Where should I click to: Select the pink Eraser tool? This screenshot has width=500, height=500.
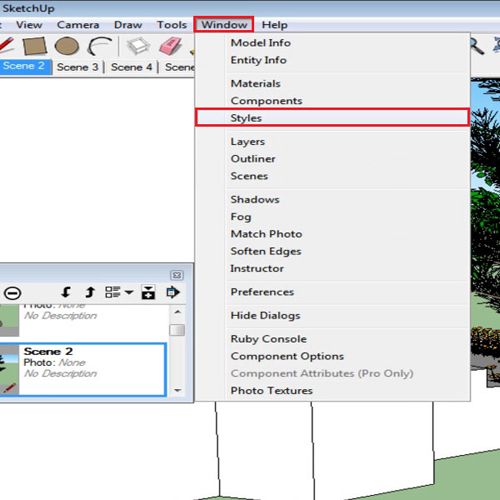pos(170,46)
